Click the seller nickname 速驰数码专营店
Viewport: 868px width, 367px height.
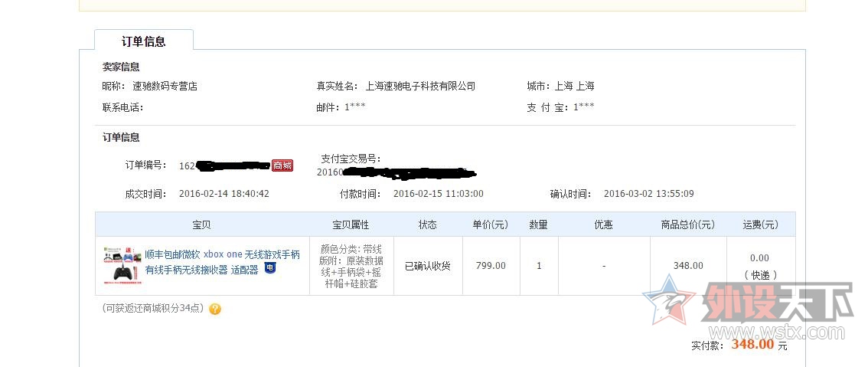165,86
